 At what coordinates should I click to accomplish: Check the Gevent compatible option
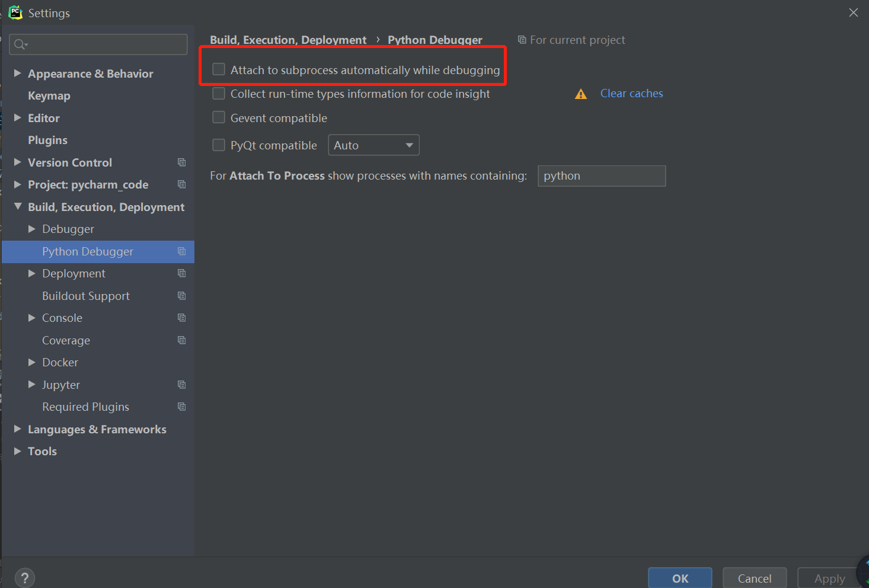pos(218,117)
